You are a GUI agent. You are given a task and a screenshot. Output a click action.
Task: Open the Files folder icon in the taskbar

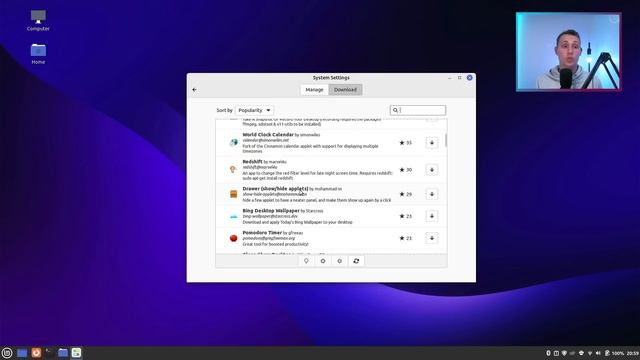(63, 353)
